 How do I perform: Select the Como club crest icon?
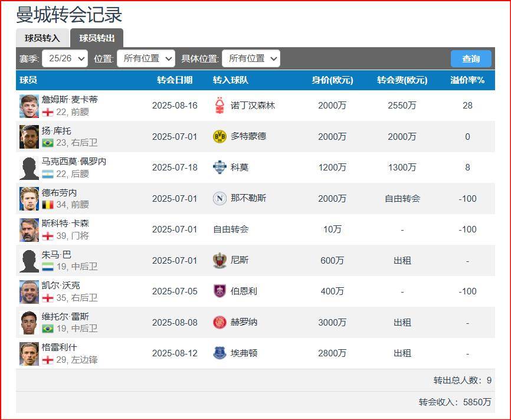pyautogui.click(x=219, y=167)
